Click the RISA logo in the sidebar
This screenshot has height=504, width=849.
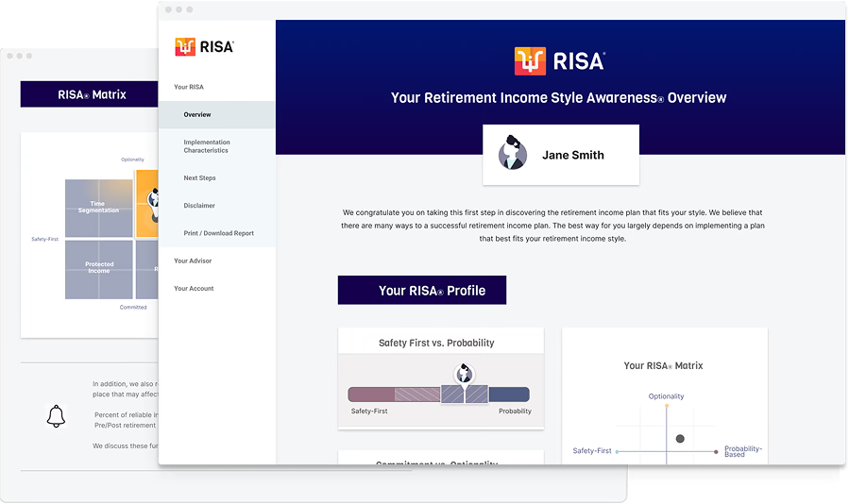tap(204, 46)
